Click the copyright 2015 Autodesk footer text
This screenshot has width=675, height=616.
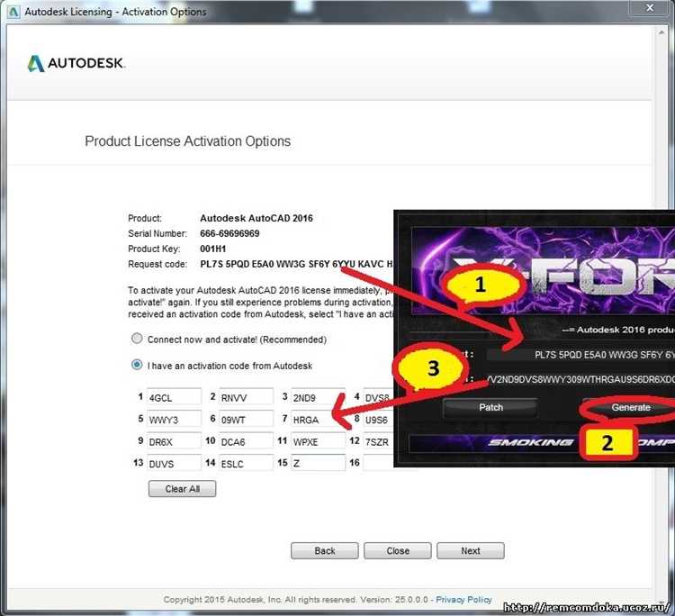click(x=296, y=599)
